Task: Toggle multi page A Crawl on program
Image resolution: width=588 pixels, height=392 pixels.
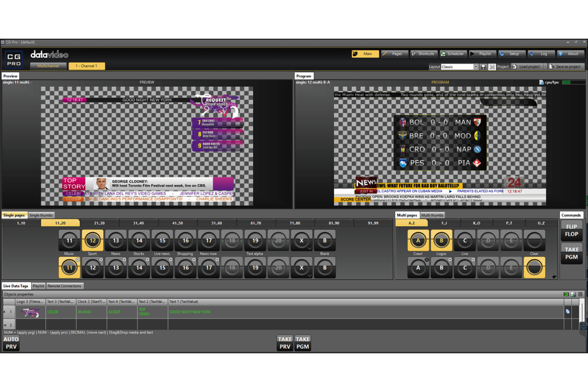Action: coord(418,241)
